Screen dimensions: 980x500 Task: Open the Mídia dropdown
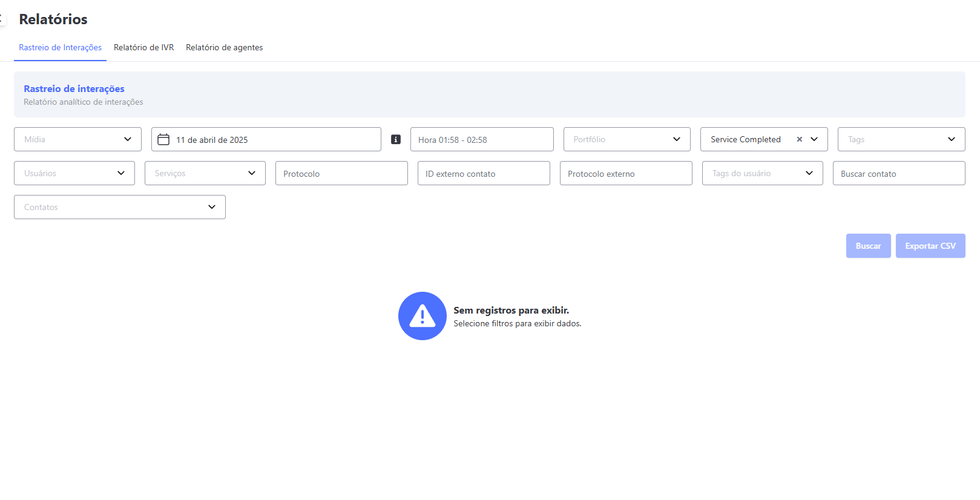[77, 139]
